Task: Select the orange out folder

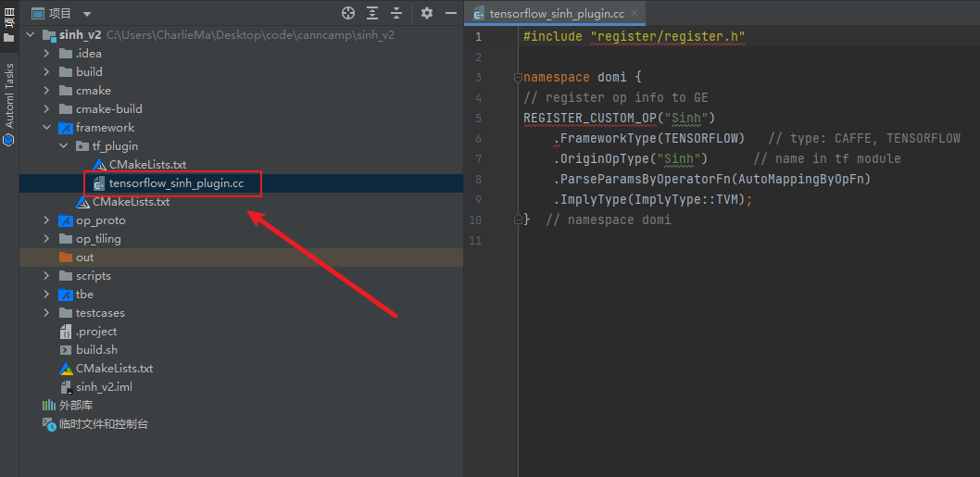Action: pos(241,257)
